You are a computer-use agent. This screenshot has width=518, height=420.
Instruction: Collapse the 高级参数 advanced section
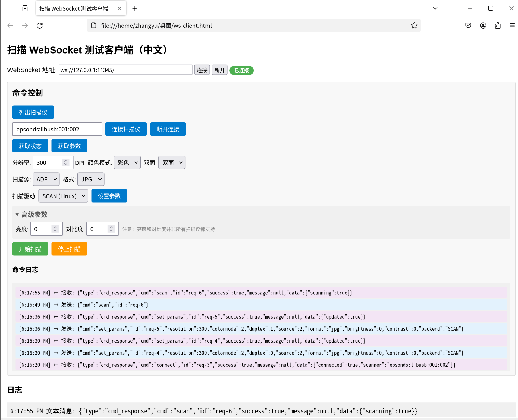click(32, 214)
